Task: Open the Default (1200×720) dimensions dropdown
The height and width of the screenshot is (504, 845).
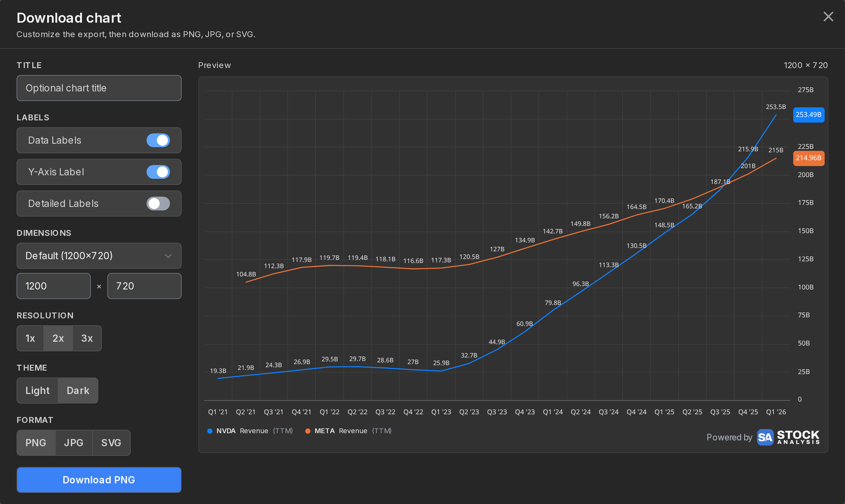Action: pos(99,256)
